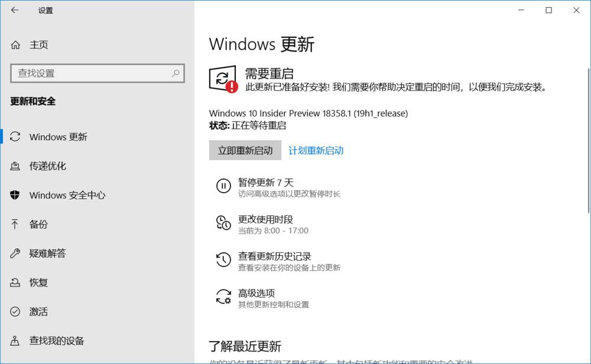The height and width of the screenshot is (364, 591).
Task: Click the restart-required update status icon
Action: click(223, 79)
